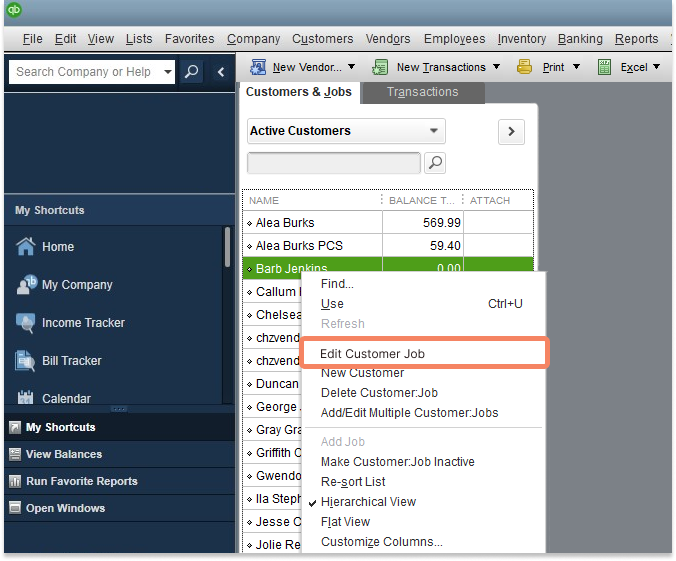Viewport: 676px width, 561px height.
Task: Open the Lists menu
Action: 139,39
